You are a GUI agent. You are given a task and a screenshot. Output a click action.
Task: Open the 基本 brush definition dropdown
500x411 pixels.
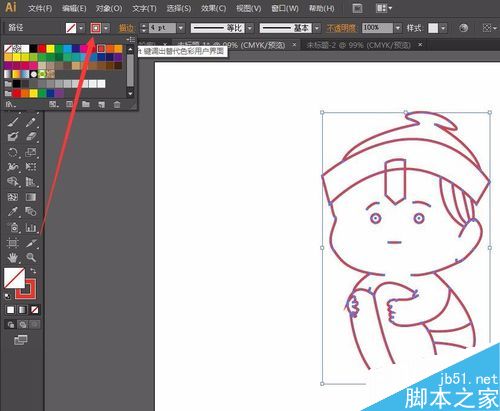click(317, 28)
